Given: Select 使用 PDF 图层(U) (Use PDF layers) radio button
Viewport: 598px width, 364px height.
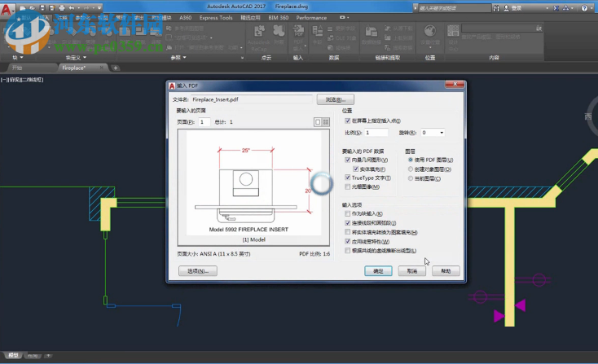Looking at the screenshot, I should [411, 160].
